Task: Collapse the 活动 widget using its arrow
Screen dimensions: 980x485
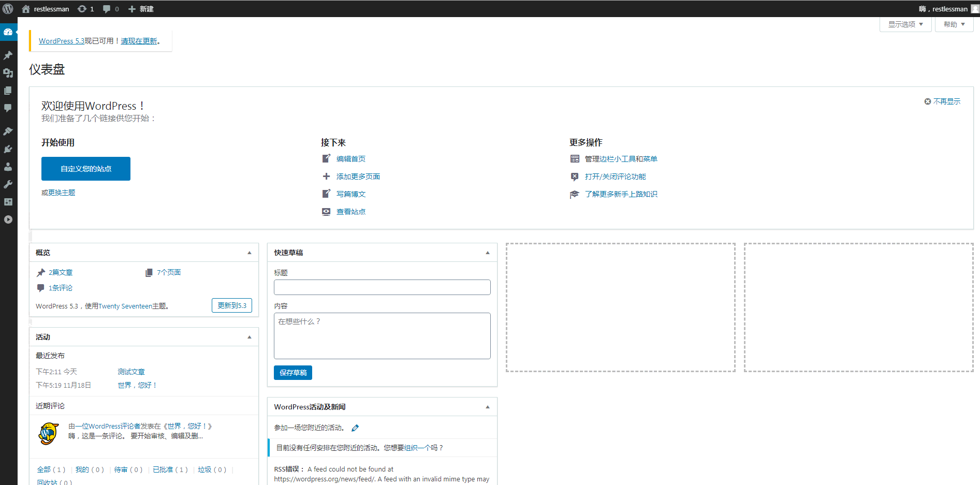Action: pos(250,337)
